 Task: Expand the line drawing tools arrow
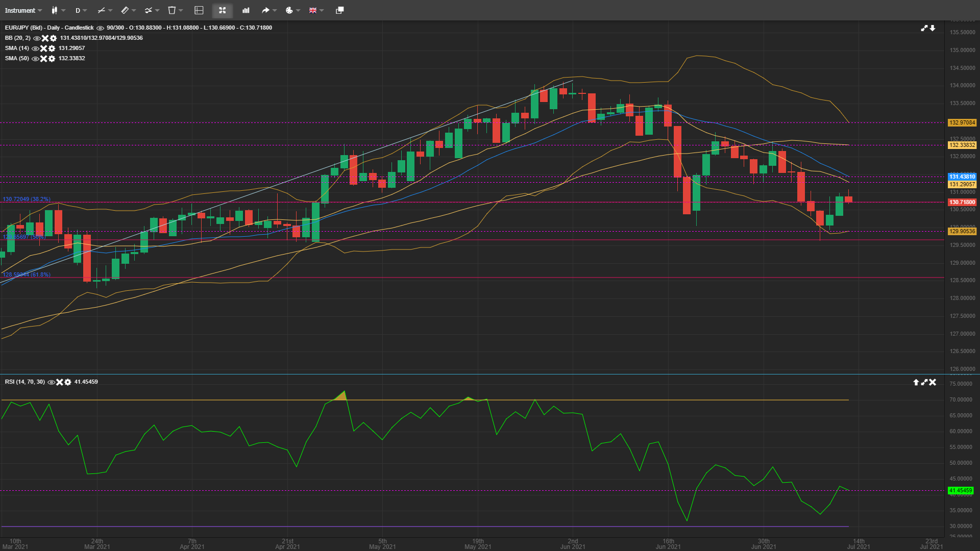[110, 10]
